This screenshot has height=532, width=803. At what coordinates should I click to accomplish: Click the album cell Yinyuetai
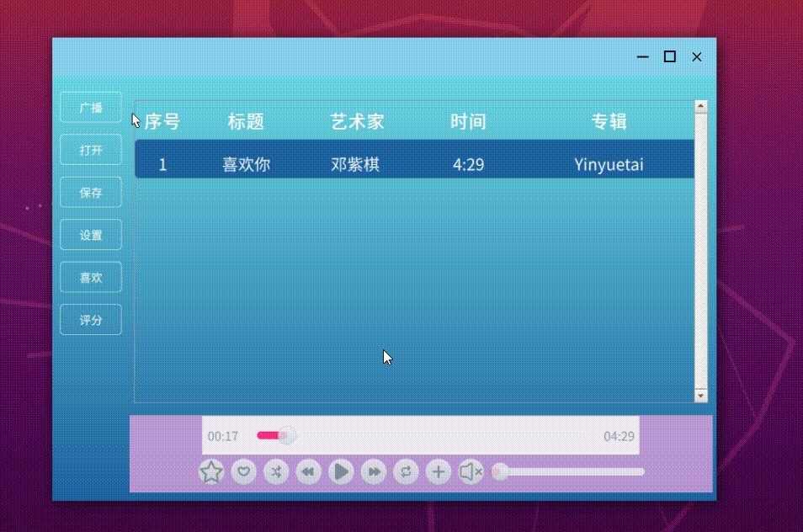pyautogui.click(x=609, y=165)
